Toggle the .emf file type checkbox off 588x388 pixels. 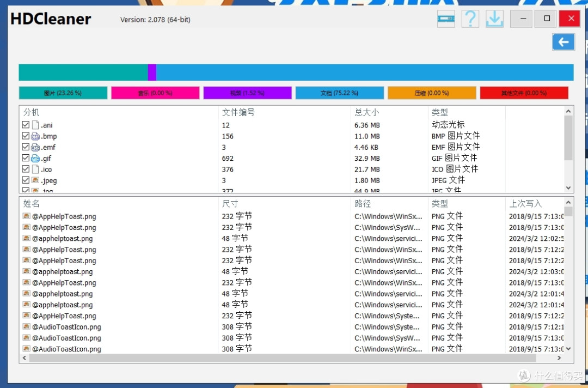[x=25, y=147]
